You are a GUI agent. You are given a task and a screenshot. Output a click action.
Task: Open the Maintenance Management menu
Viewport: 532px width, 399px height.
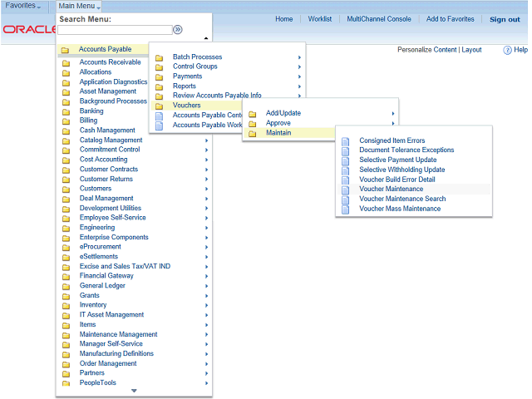click(118, 334)
